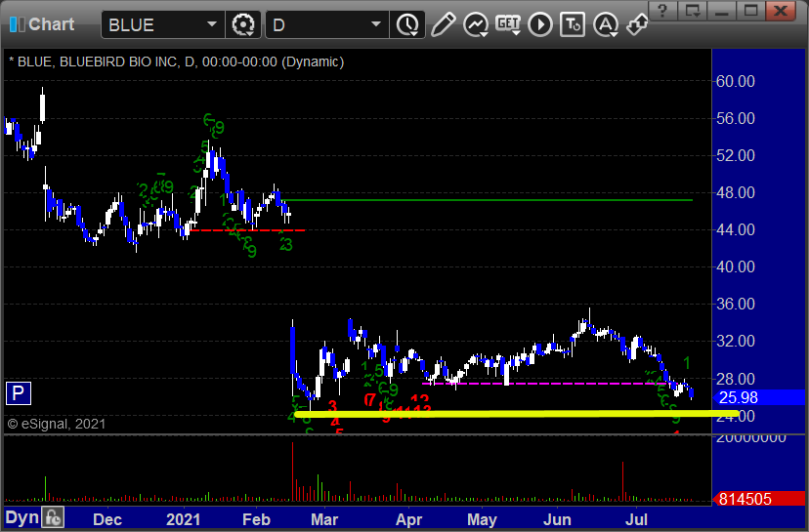The width and height of the screenshot is (809, 532).
Task: Minimize the Chart window
Action: 721,11
